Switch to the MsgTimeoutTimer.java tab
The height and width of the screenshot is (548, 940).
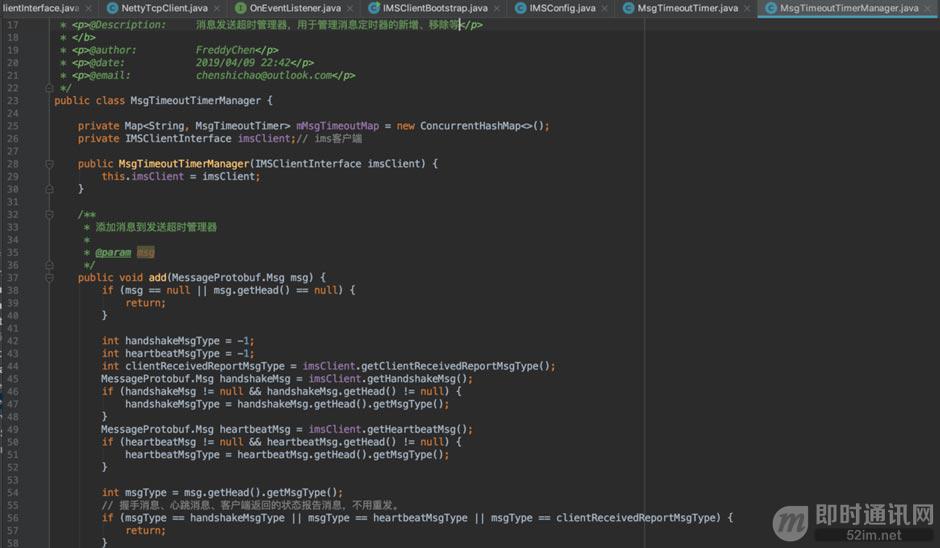pos(688,8)
